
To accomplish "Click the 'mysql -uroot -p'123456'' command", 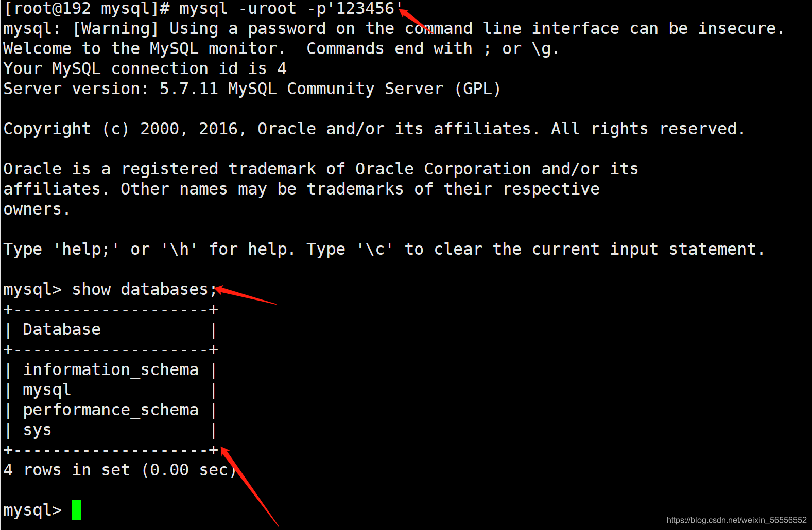I will coord(291,9).
